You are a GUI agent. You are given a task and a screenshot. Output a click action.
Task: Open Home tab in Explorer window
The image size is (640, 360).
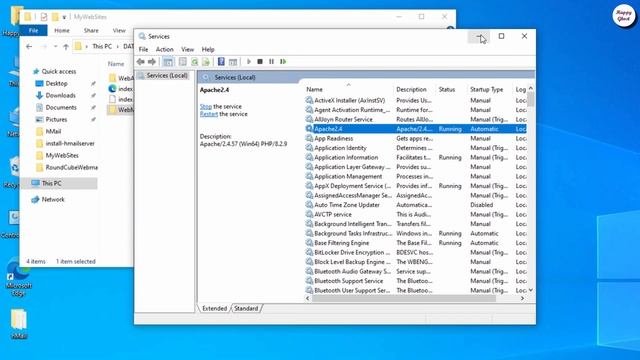click(62, 31)
